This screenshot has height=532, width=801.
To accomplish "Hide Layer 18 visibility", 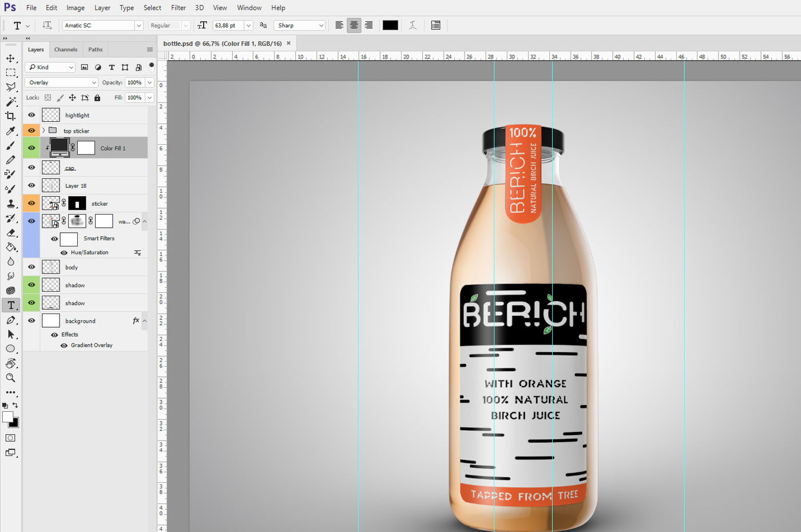I will [31, 185].
